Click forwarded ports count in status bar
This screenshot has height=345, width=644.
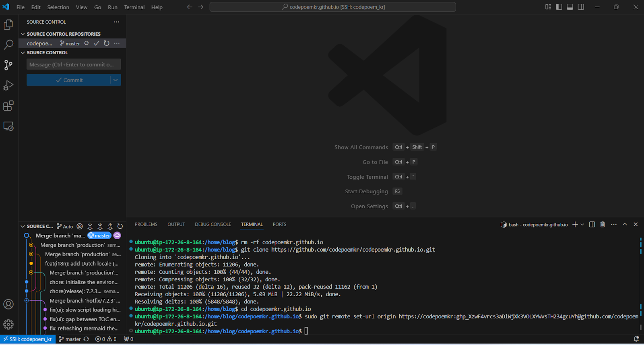[x=128, y=339]
